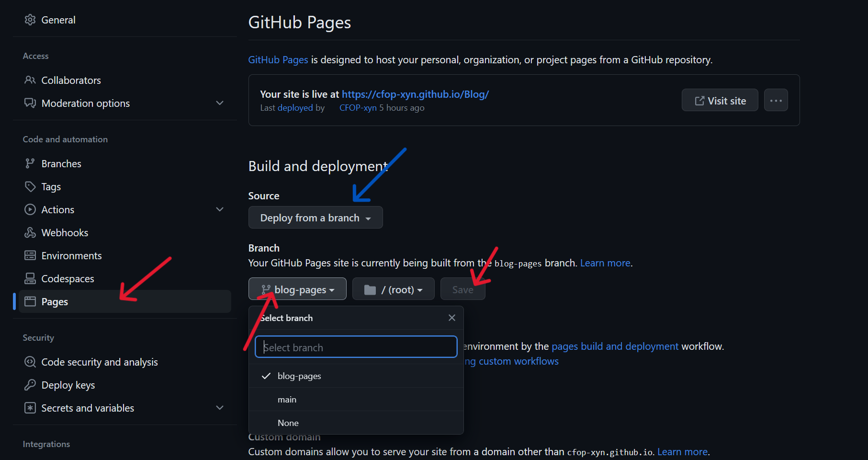Image resolution: width=868 pixels, height=460 pixels.
Task: Expand Moderation options chevron
Action: [x=220, y=103]
